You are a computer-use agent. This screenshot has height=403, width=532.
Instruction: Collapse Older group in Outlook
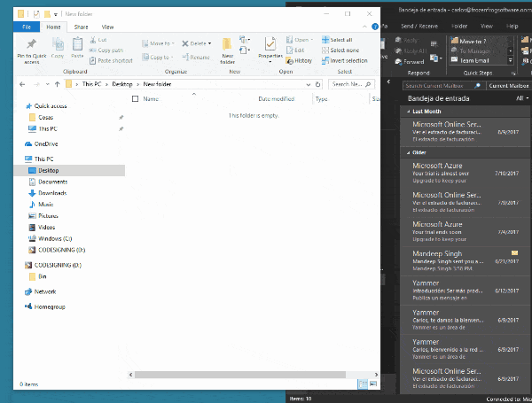409,153
